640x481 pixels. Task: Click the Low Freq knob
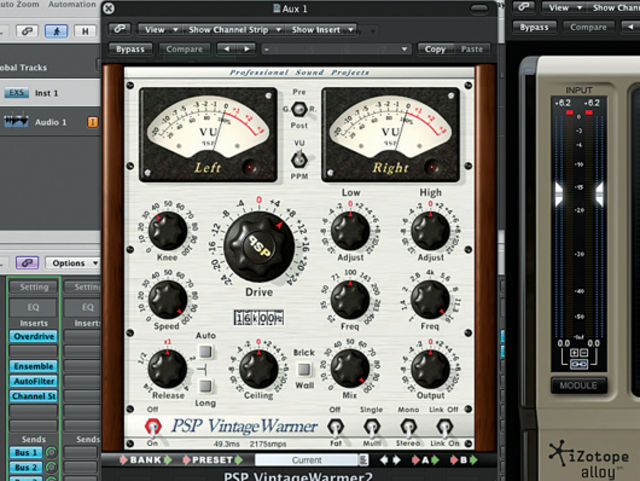tap(350, 299)
